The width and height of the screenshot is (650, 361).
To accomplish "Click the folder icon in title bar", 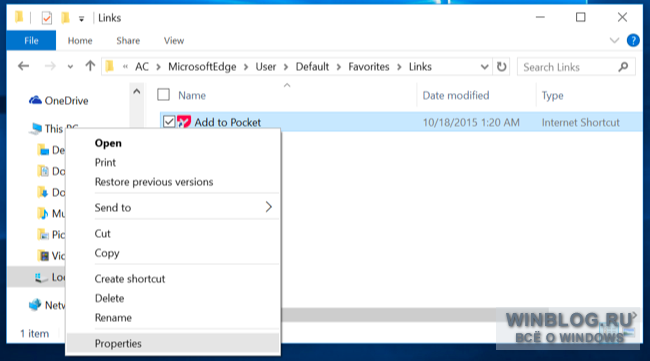I will (x=19, y=17).
